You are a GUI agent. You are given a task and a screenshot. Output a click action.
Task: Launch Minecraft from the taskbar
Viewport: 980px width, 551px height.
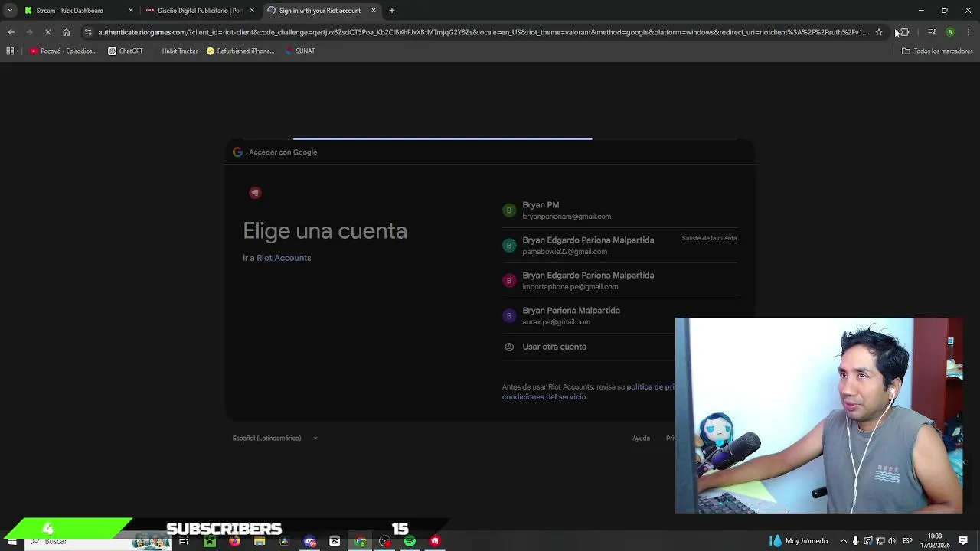209,542
